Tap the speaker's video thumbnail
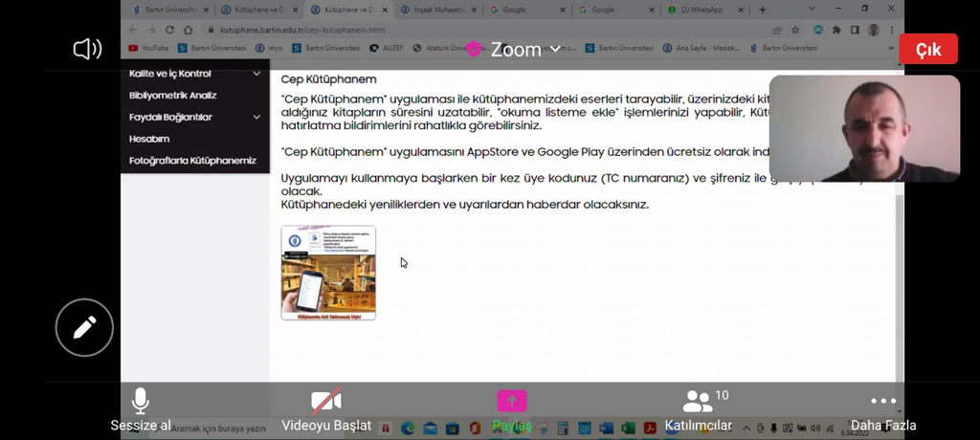Screen dimensions: 980x440 coord(864,129)
